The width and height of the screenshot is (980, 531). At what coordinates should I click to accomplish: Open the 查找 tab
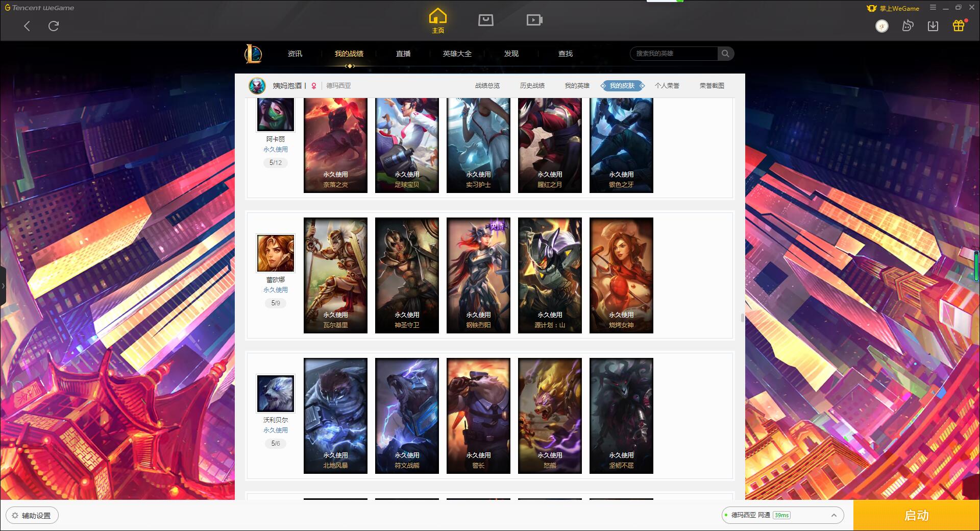(x=566, y=54)
